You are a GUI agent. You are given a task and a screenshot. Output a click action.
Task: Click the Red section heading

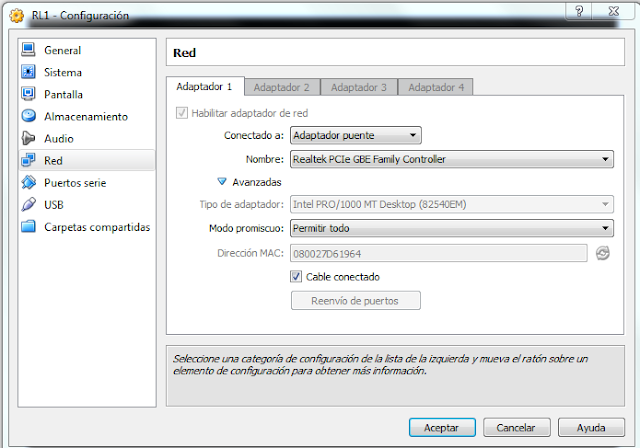[x=184, y=53]
